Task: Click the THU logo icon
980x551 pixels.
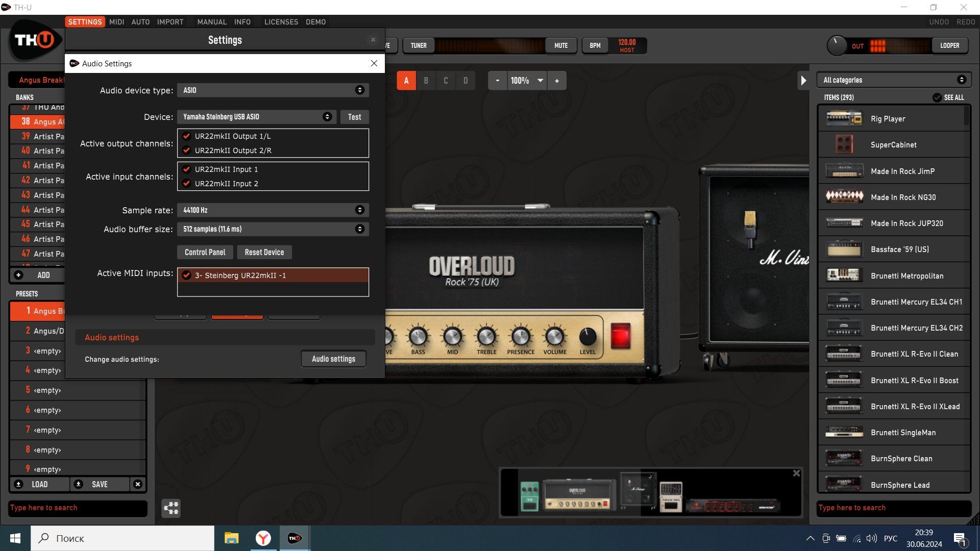Action: (35, 40)
